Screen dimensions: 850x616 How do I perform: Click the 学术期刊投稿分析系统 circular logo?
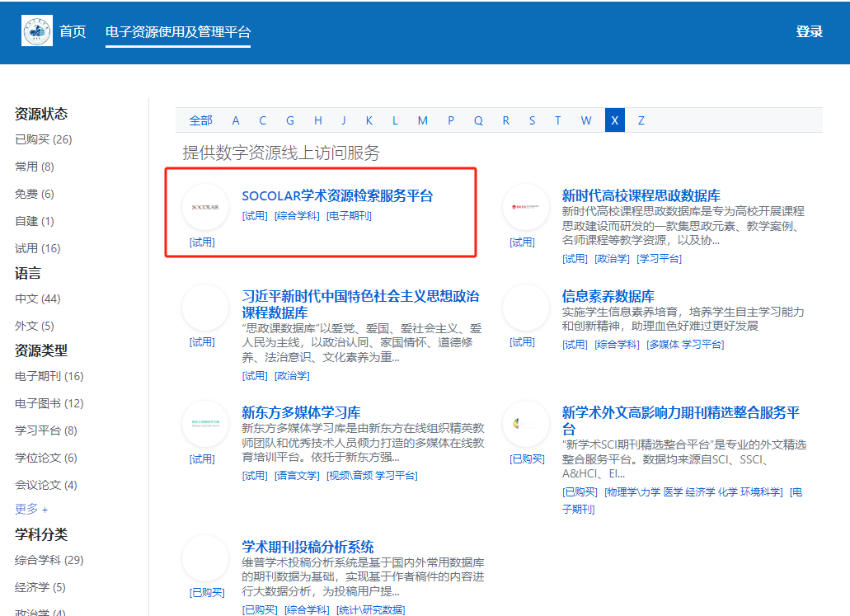[x=204, y=558]
